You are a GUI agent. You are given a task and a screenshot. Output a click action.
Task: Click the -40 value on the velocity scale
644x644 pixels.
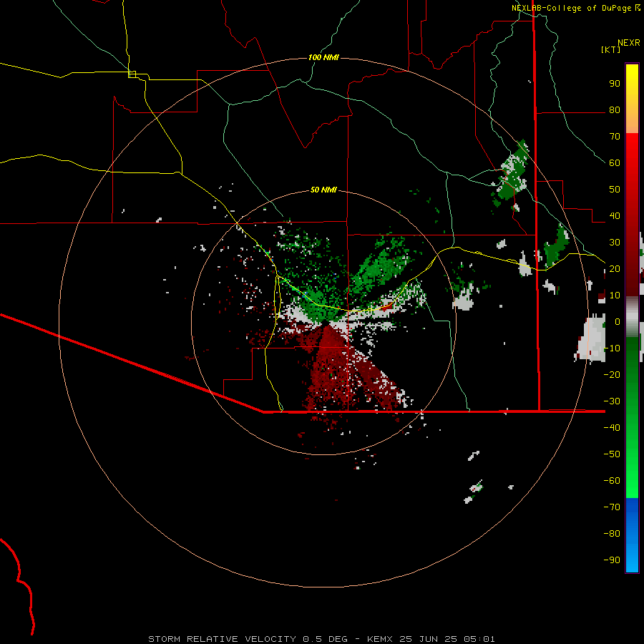point(612,428)
